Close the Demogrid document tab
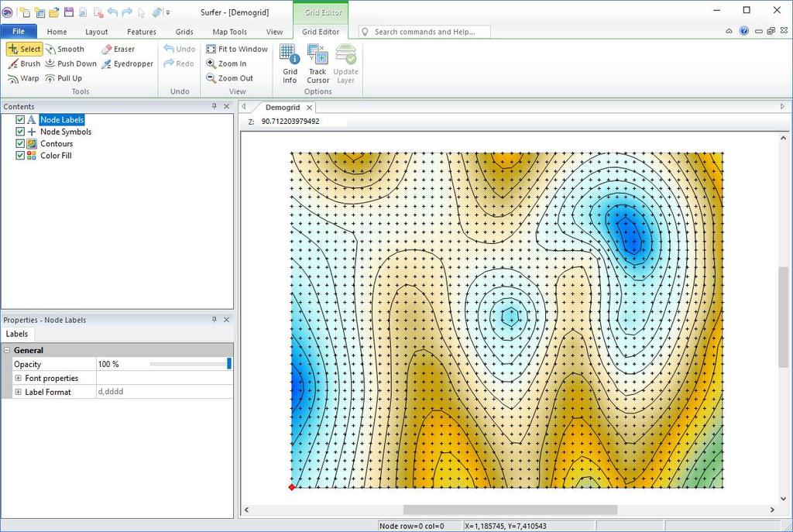This screenshot has height=532, width=793. [x=309, y=108]
